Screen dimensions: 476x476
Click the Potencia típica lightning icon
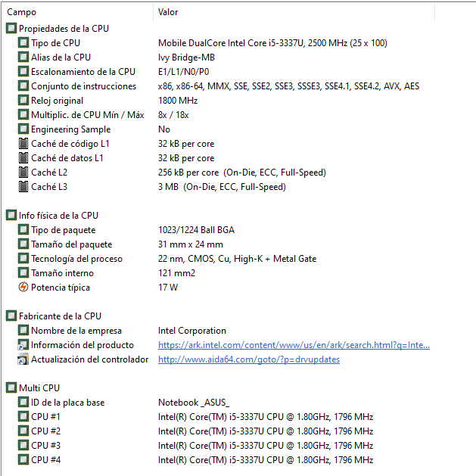23,287
